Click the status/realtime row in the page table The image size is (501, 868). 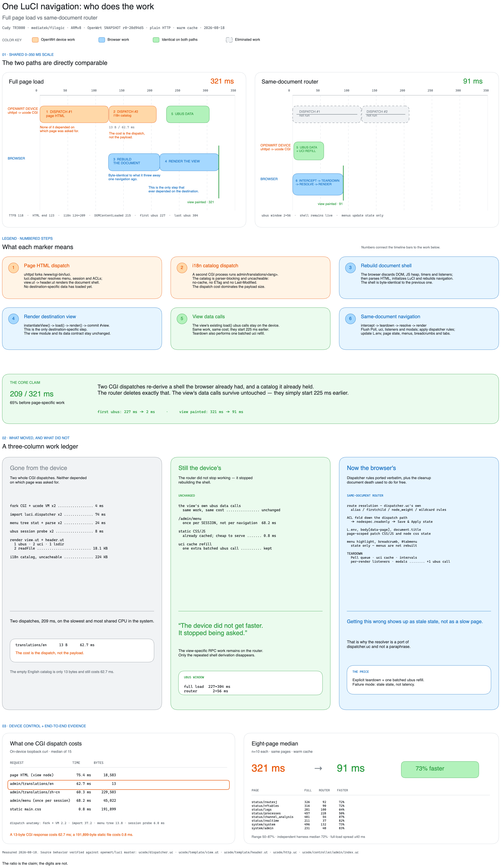(x=298, y=821)
